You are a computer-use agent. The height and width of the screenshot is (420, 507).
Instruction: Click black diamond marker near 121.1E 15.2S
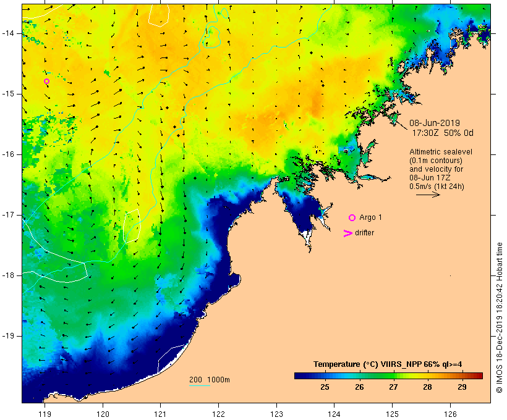coord(168,107)
